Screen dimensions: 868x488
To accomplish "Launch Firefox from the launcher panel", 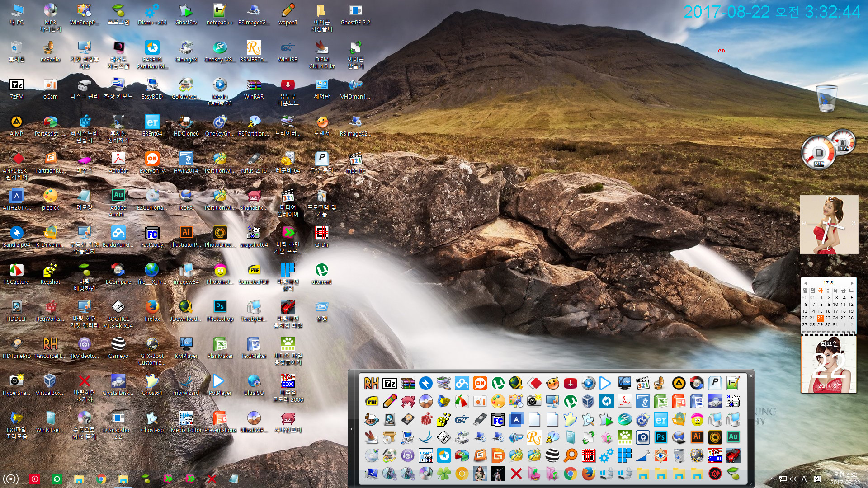I will click(x=588, y=474).
